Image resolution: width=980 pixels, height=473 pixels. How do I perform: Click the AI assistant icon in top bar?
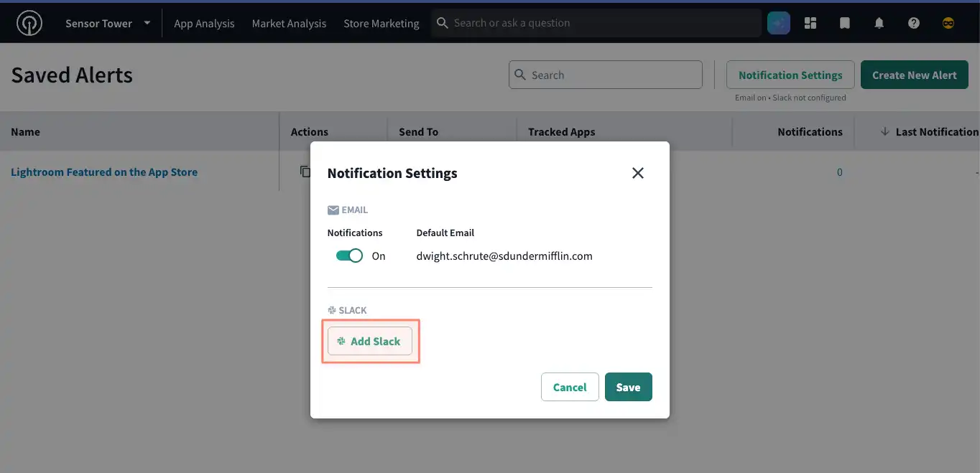click(779, 23)
